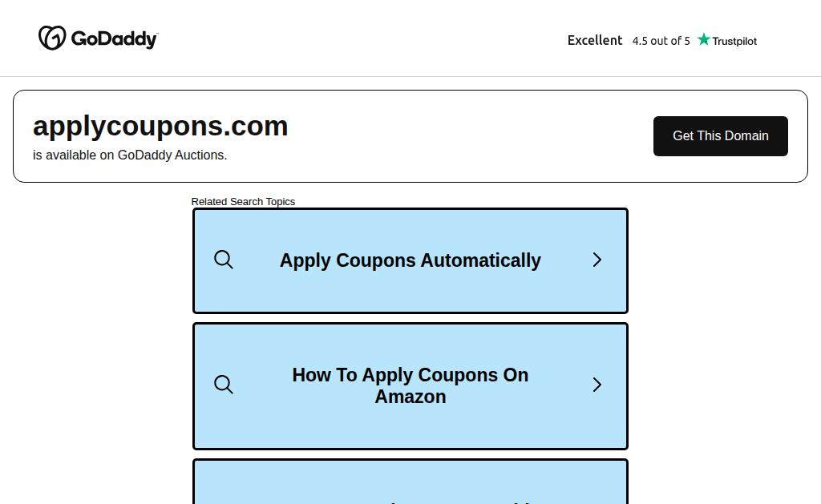This screenshot has width=821, height=504.
Task: Open the How To Apply Coupons On Amazon title
Action: click(x=410, y=385)
